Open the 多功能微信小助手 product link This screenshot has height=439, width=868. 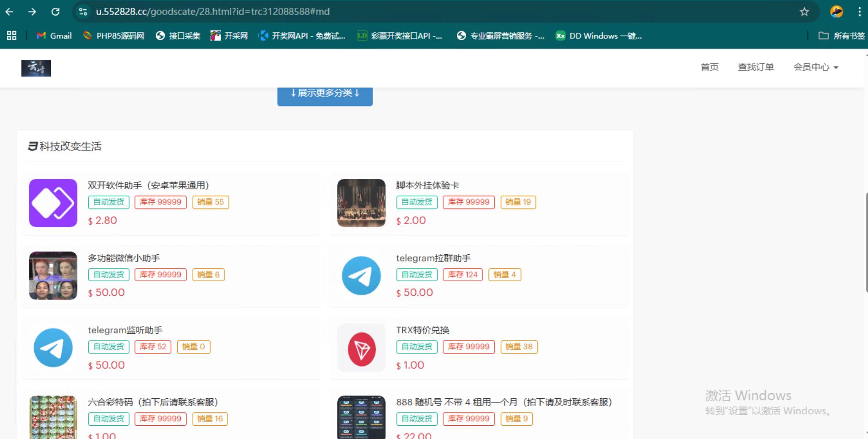coord(124,258)
